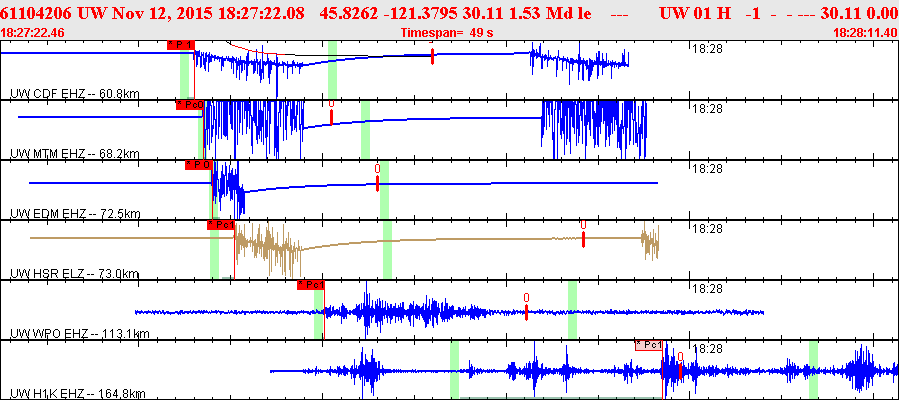Click the P 1 pick flag on CDF trace
The image size is (899, 400).
pos(180,45)
